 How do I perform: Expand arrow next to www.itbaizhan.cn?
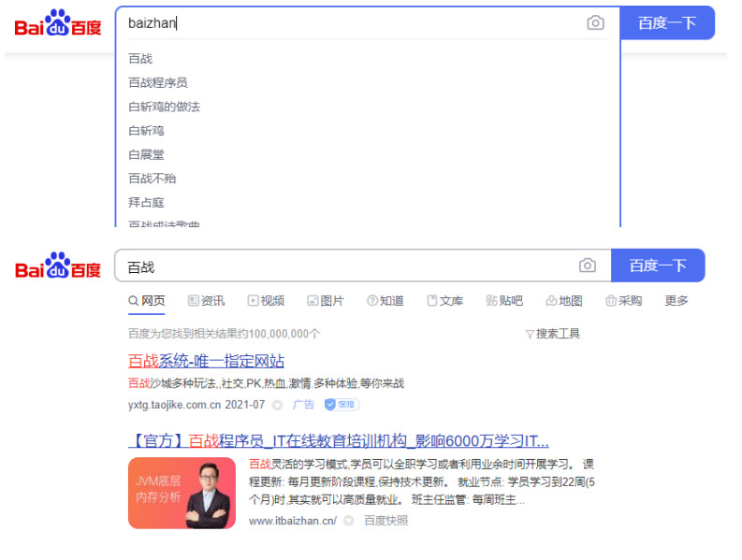coord(349,521)
